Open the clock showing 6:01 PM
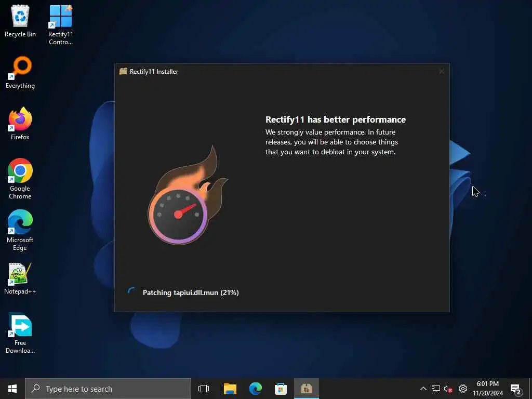This screenshot has height=399, width=532. [488, 389]
